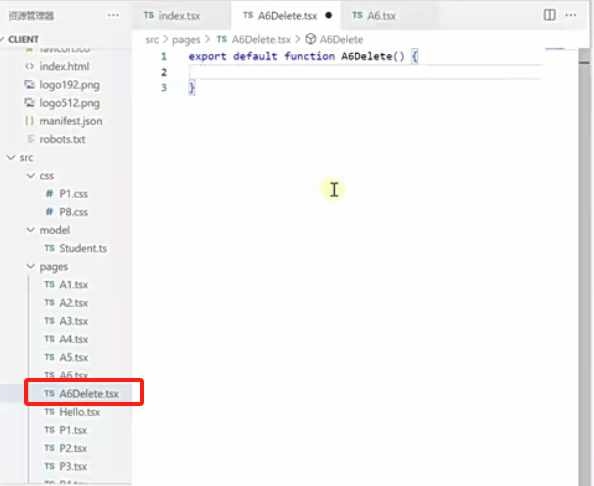Click the logo512.png image icon
The height and width of the screenshot is (486, 594).
pyautogui.click(x=29, y=102)
